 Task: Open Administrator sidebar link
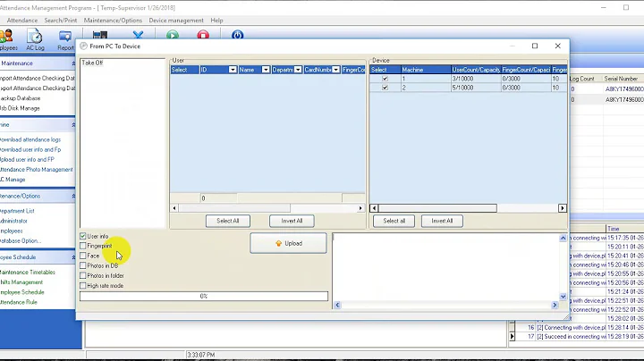pos(13,221)
